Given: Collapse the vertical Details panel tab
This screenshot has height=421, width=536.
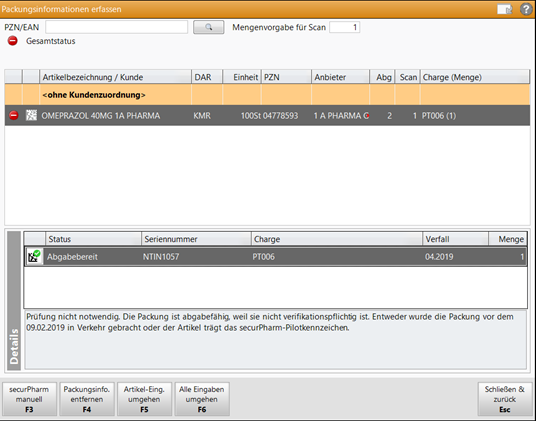Looking at the screenshot, I should coord(14,300).
